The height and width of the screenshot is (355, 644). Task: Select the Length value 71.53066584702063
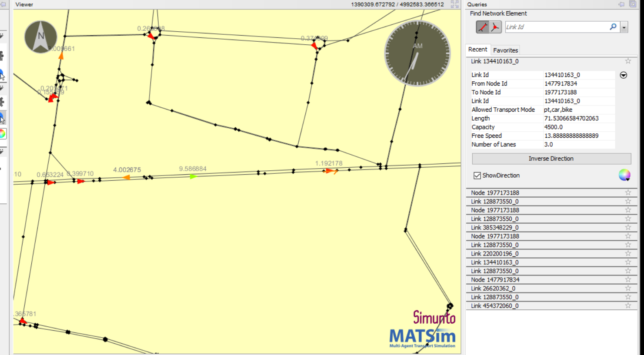(571, 118)
